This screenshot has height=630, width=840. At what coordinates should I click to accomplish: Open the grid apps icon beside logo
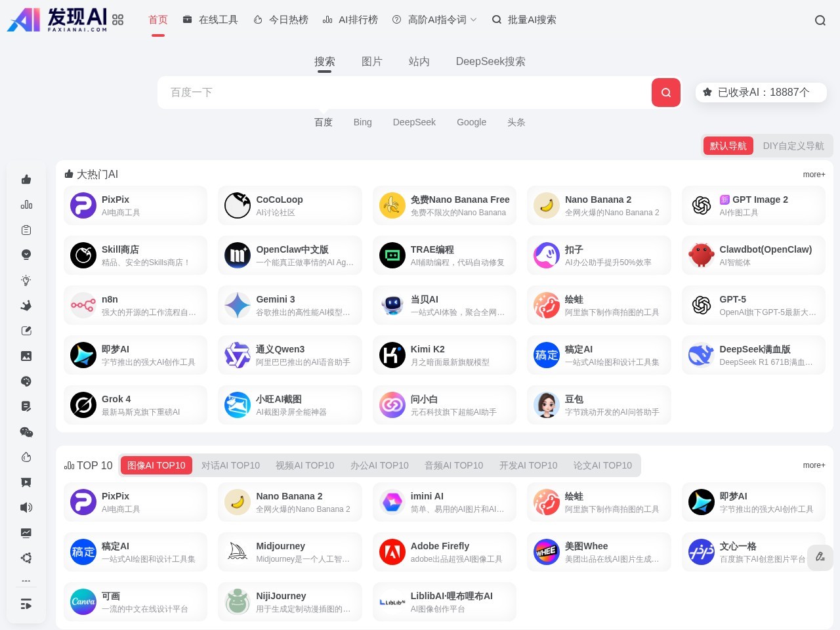(117, 20)
